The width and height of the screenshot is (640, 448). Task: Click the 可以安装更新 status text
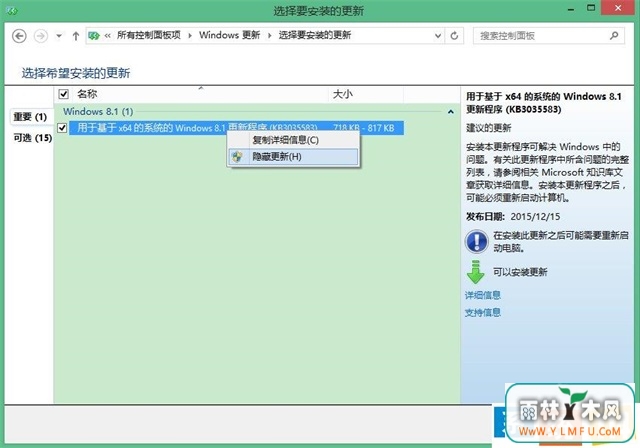520,272
